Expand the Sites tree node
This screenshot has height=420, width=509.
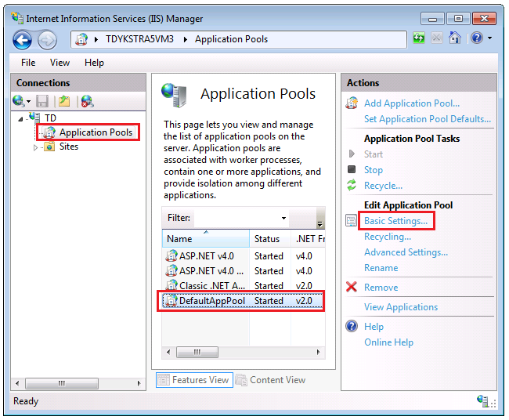[35, 147]
